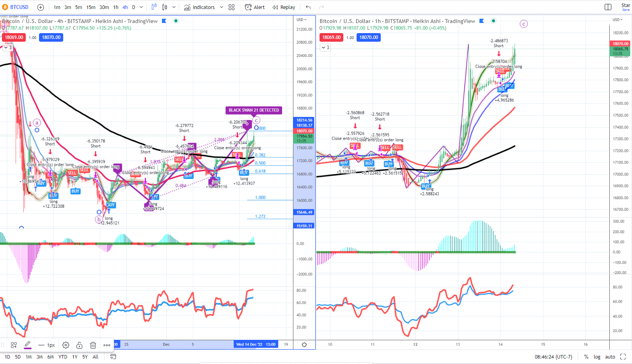Screen dimensions: 632x364
Task: Expand the timeframe interval dropdown
Action: coord(141,7)
